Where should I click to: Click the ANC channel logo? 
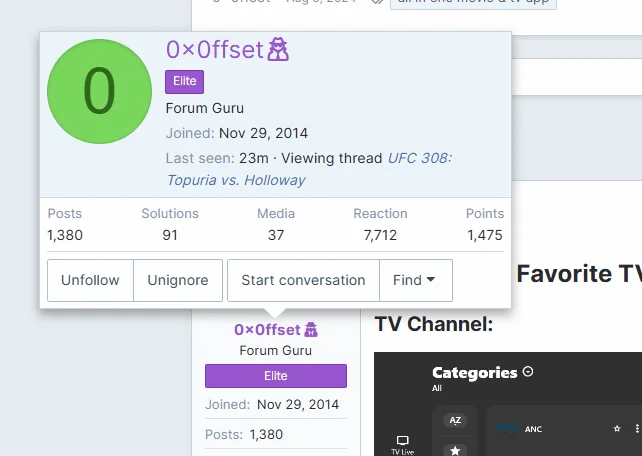pyautogui.click(x=506, y=429)
